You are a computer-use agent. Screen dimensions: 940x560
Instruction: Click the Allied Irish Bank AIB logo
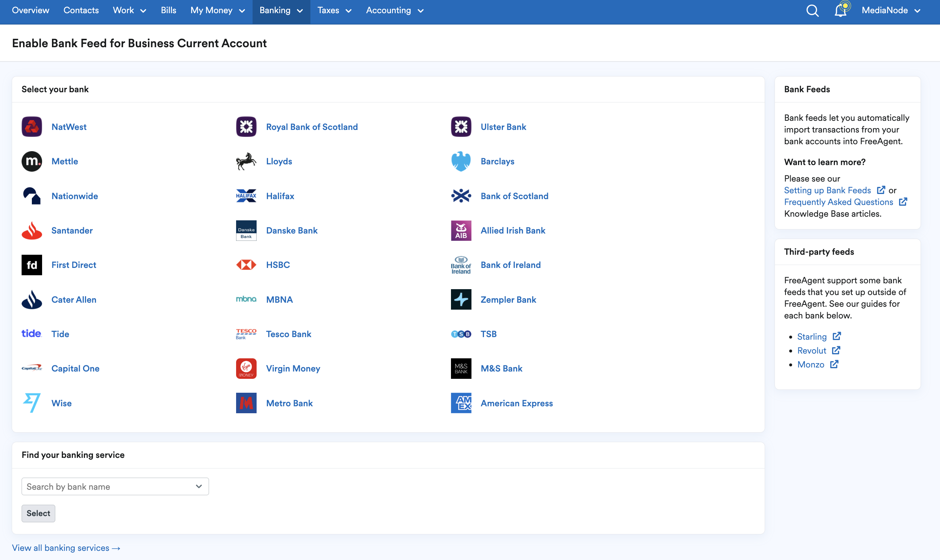pos(461,231)
